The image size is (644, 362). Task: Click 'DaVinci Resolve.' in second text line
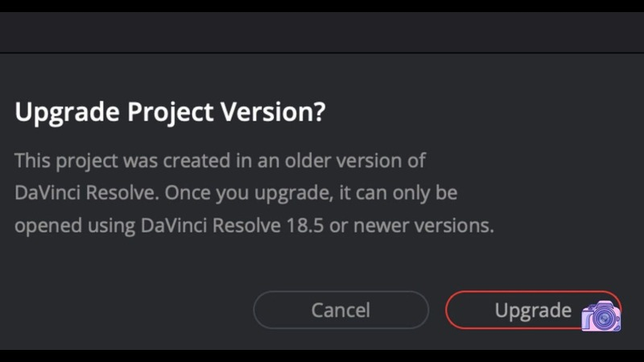[x=87, y=192]
